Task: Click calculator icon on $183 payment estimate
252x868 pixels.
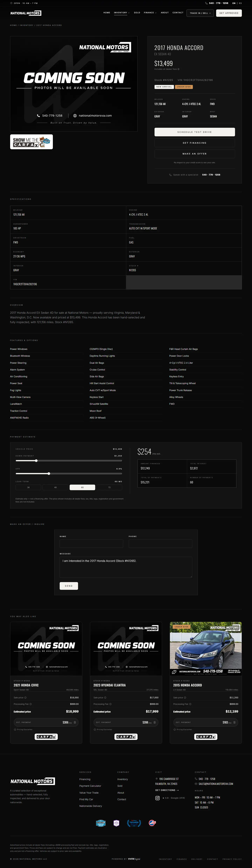Action: click(x=234, y=722)
